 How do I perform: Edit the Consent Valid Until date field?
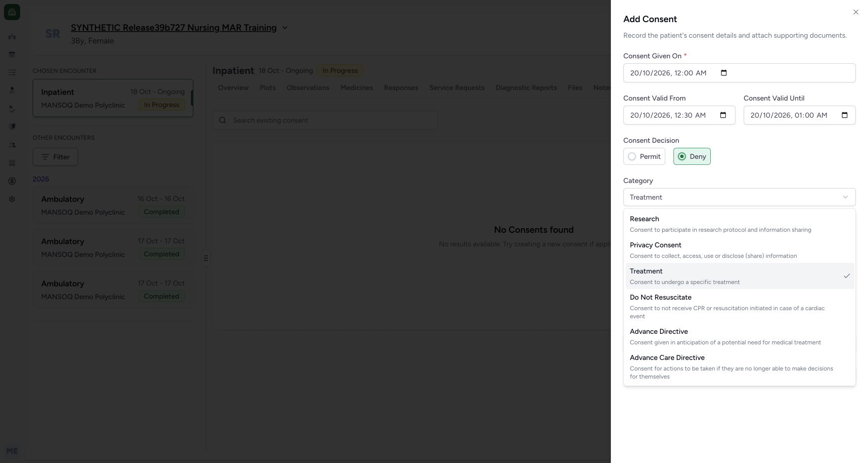(x=800, y=115)
